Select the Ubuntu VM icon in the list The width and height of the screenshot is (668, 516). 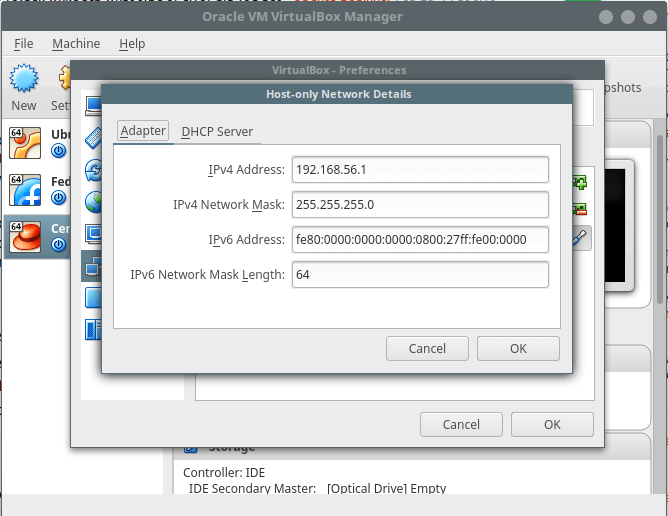(24, 143)
